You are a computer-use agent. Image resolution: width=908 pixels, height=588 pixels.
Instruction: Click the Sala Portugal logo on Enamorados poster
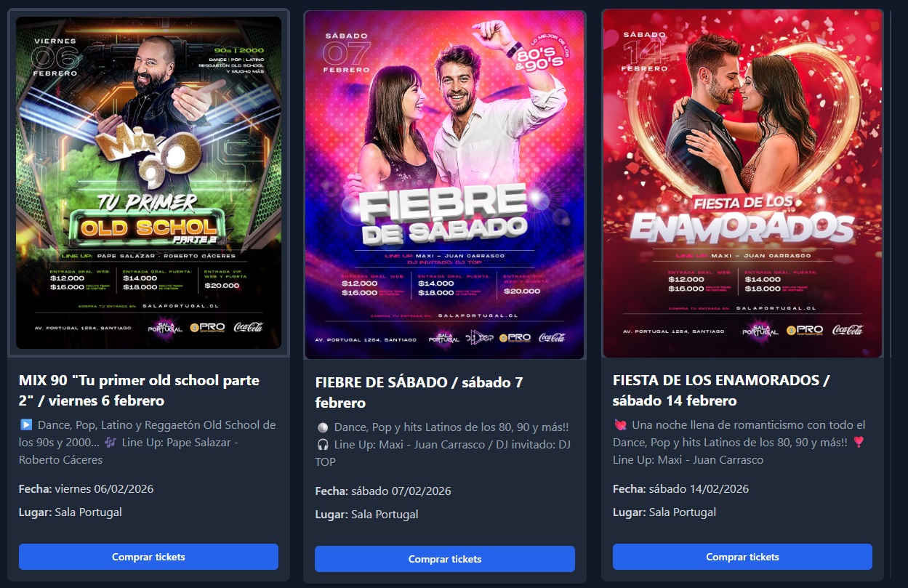coord(760,331)
